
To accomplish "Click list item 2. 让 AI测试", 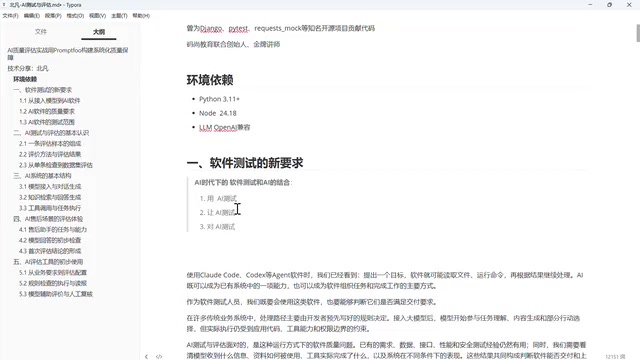I will click(218, 212).
